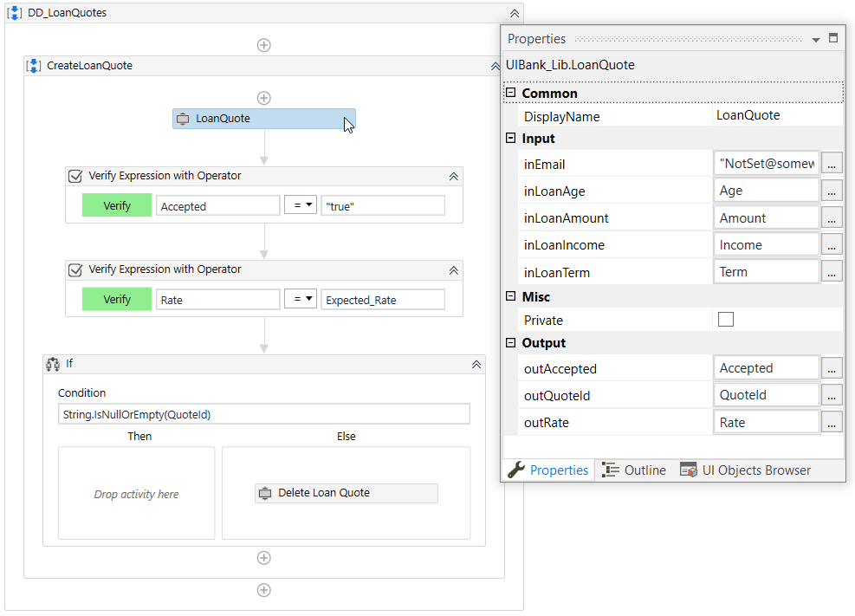Click the inLoanTerm Term value field

tap(766, 272)
